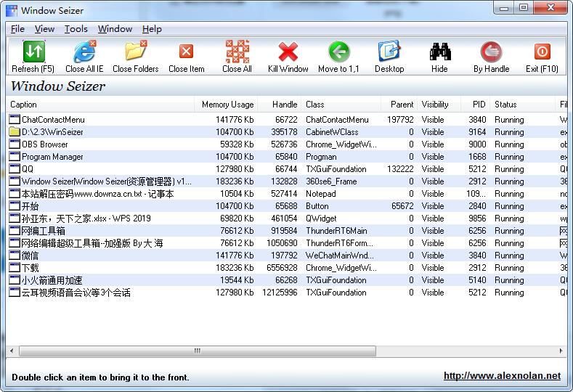The height and width of the screenshot is (392, 573).
Task: Click the Desktop toolbar icon
Action: coord(389,51)
